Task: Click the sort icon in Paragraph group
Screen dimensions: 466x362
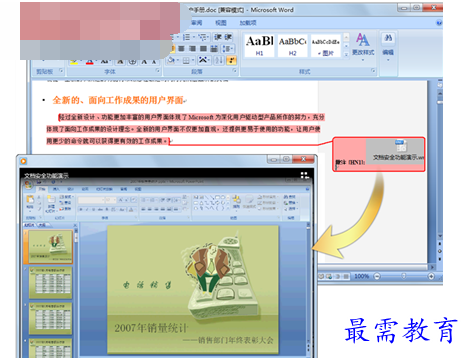Action: pos(219,60)
